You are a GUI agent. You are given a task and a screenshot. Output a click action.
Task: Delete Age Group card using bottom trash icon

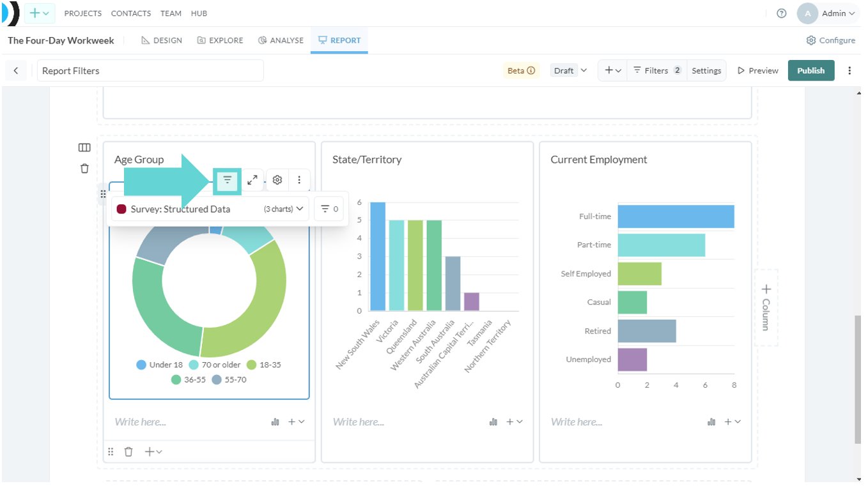128,452
